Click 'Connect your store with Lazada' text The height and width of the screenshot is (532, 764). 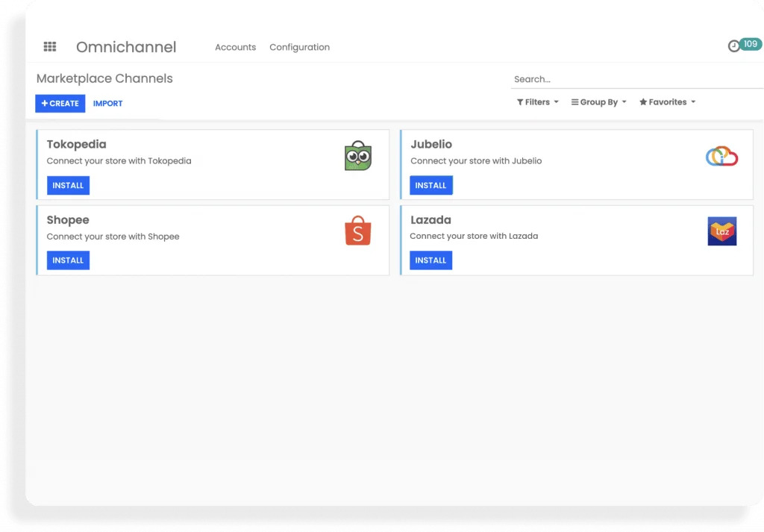pyautogui.click(x=474, y=236)
